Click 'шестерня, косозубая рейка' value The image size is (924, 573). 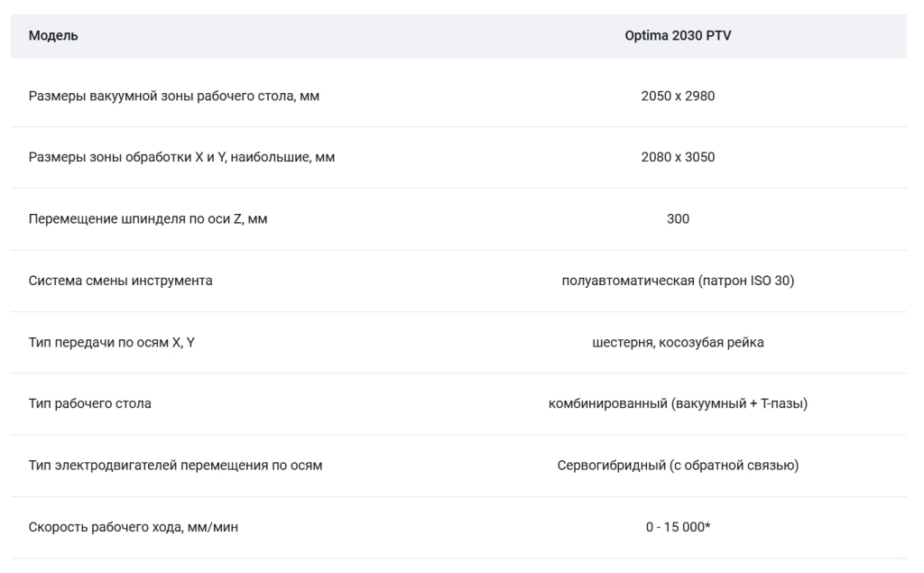tap(678, 343)
